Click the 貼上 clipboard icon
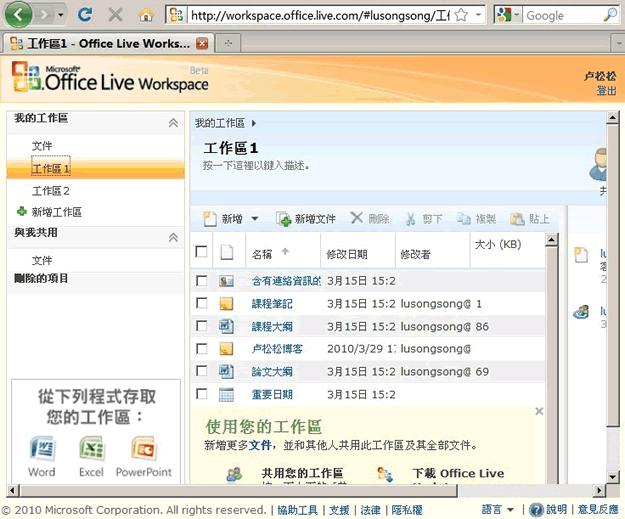The width and height of the screenshot is (625, 519). [517, 218]
